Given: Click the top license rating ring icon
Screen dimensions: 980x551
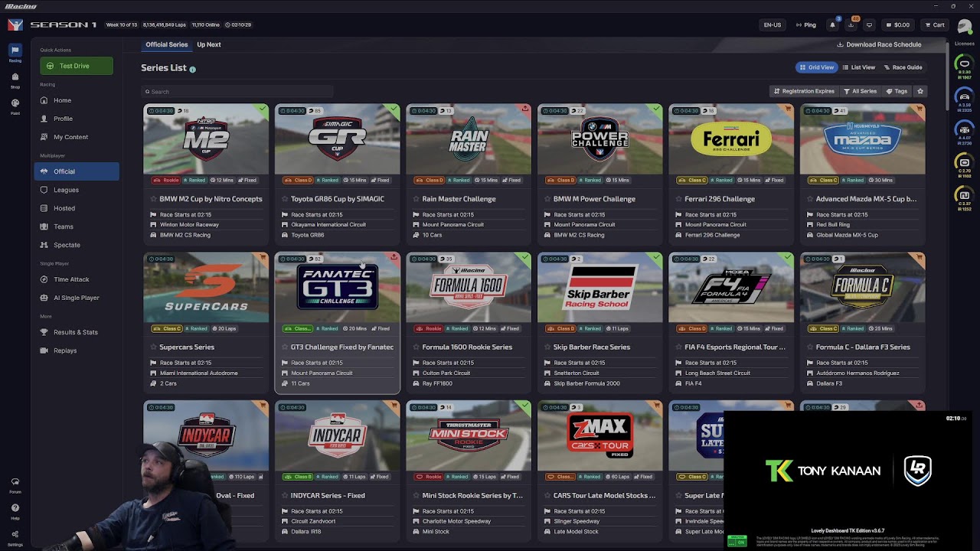Looking at the screenshot, I should coord(965,64).
